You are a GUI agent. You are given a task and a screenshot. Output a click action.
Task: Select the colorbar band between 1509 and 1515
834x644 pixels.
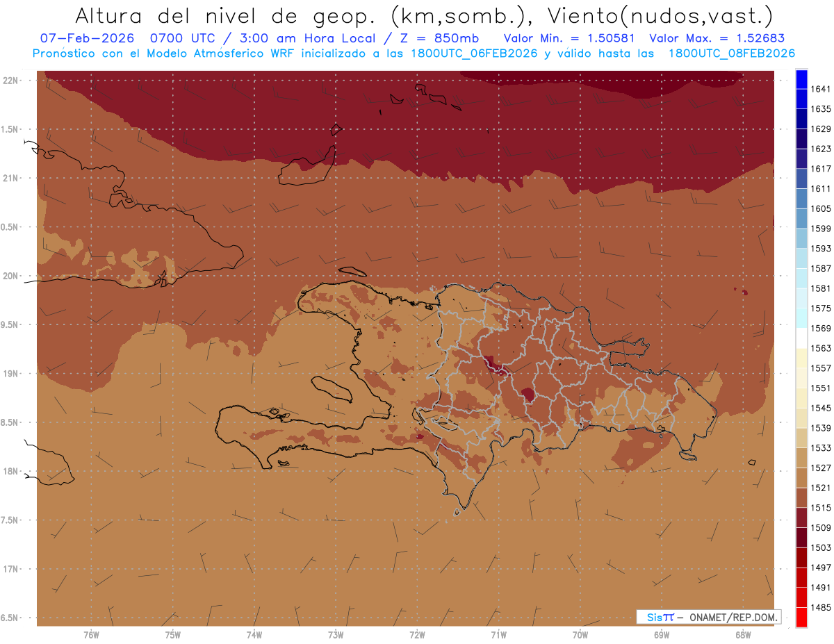pyautogui.click(x=801, y=518)
